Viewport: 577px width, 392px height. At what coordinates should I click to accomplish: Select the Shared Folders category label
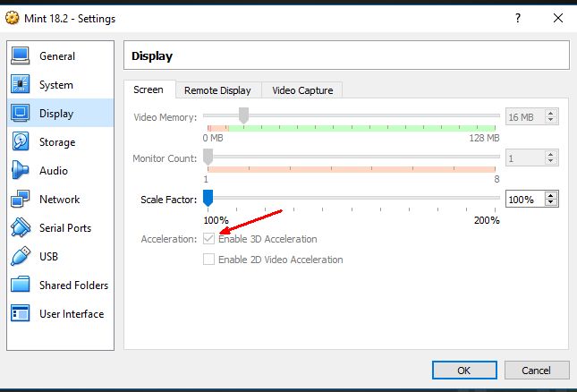pyautogui.click(x=73, y=285)
